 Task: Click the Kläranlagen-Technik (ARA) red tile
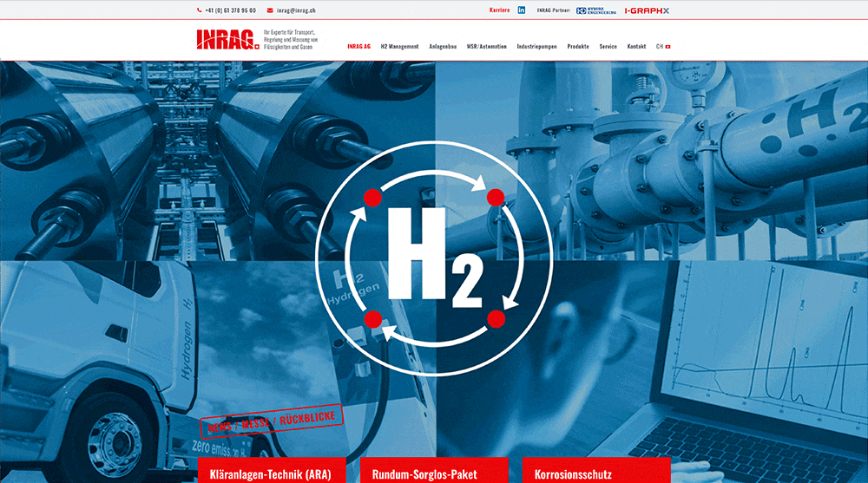(272, 473)
